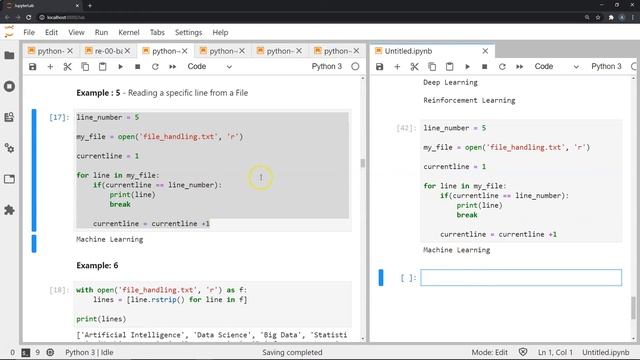Insert a cell below in Untitled.ipynb
This screenshot has width=640, height=360.
[x=397, y=67]
